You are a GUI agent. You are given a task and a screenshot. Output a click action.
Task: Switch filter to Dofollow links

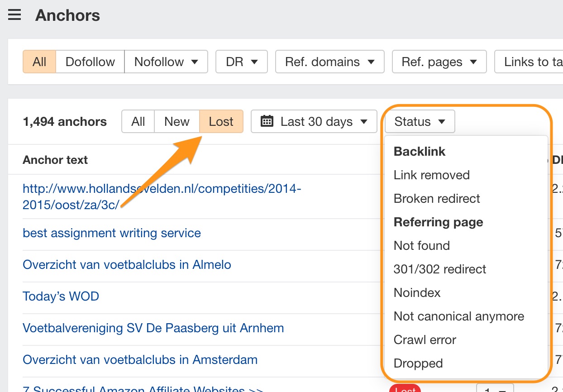click(90, 62)
